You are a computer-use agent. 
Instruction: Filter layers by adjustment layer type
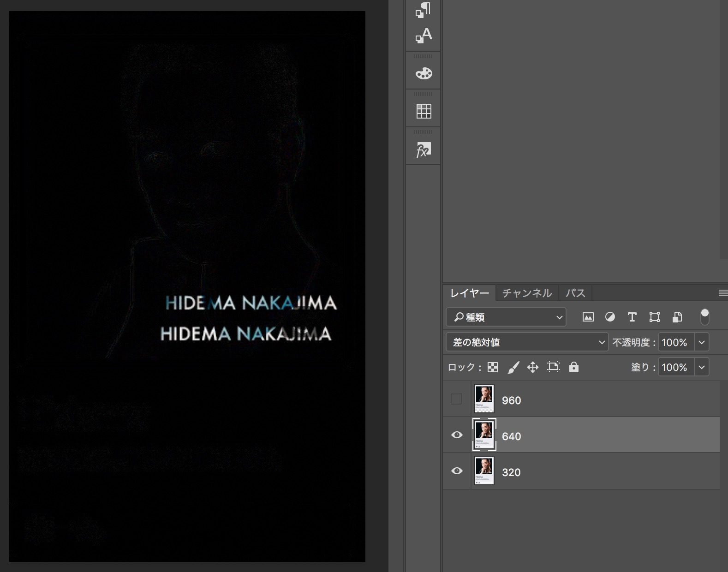(x=610, y=317)
